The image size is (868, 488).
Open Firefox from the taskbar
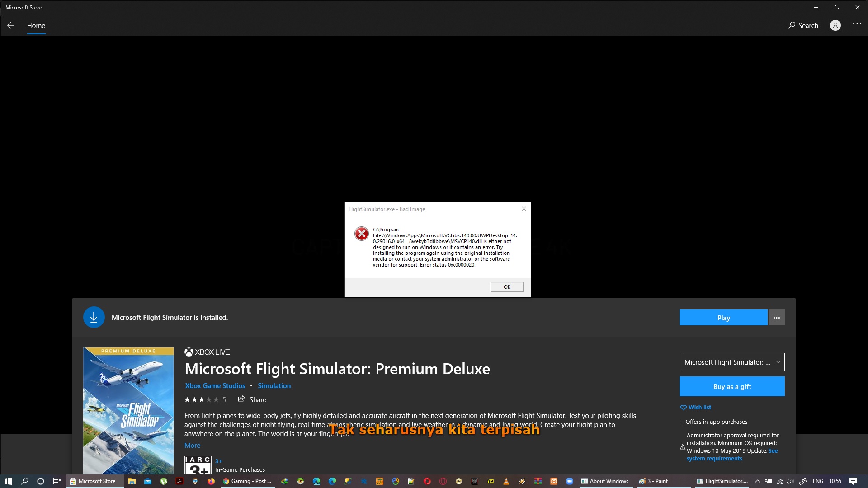211,481
